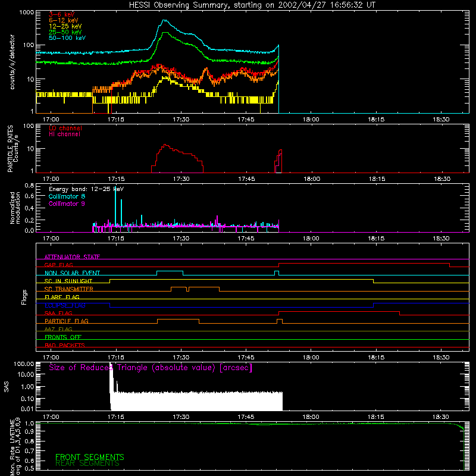Click the 1000 tick on the counts axis

27,12
